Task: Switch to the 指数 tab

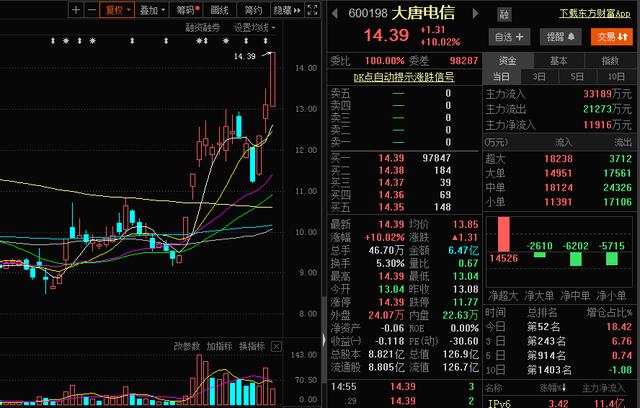Action: click(610, 61)
